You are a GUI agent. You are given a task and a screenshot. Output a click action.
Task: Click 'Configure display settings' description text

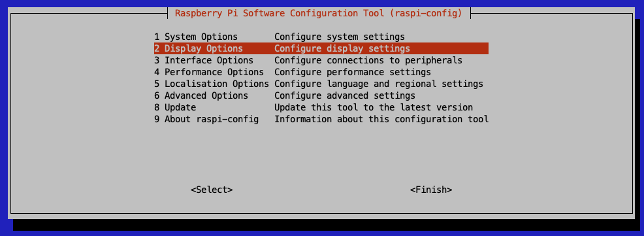click(342, 48)
